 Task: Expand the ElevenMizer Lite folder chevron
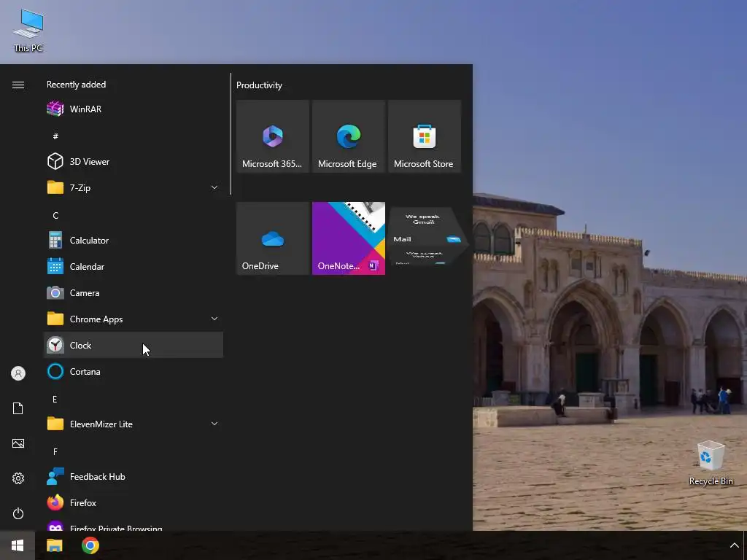[214, 424]
